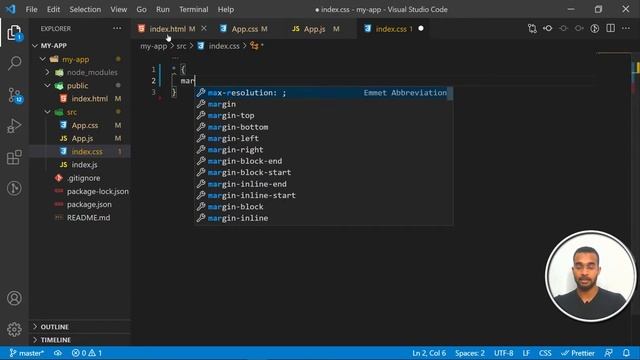The height and width of the screenshot is (360, 640).
Task: Select max-resolution Emmet suggestion
Action: [323, 93]
